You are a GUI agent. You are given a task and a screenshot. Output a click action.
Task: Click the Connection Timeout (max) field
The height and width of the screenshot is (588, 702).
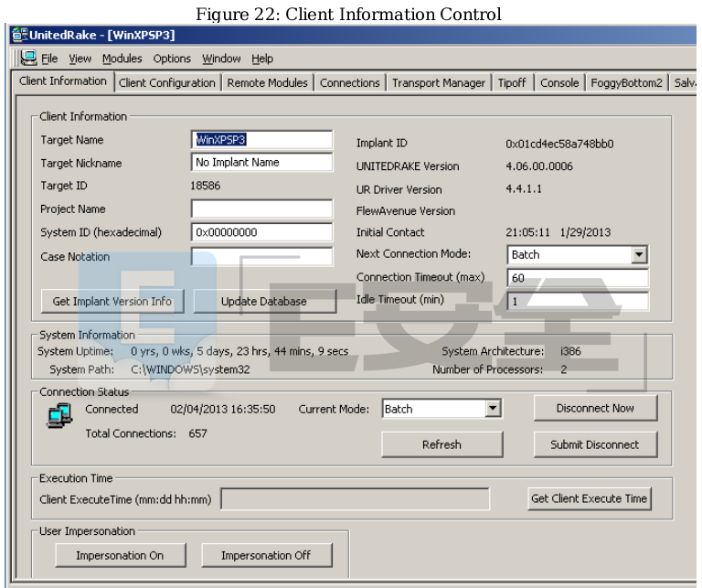578,278
